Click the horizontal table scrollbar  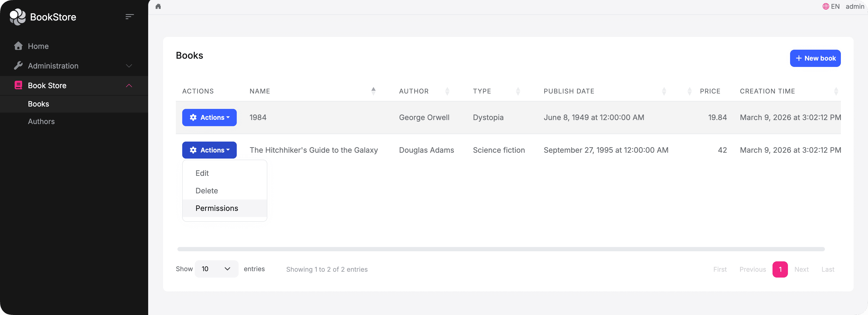501,249
